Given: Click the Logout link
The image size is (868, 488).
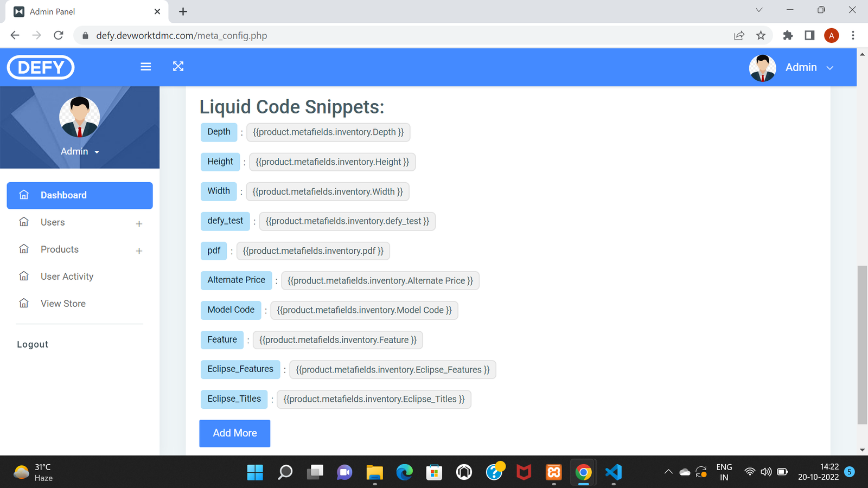Looking at the screenshot, I should (33, 344).
